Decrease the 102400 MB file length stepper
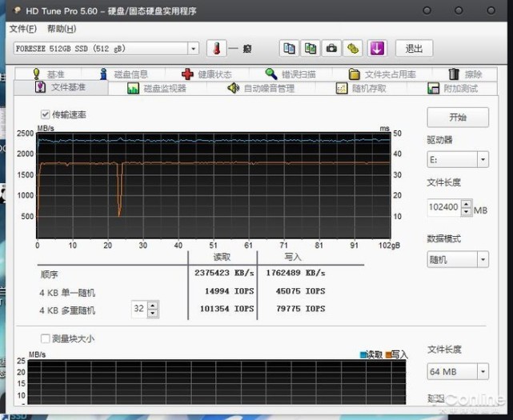This screenshot has height=420, width=513. tap(467, 212)
